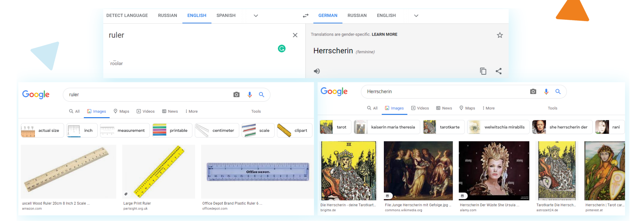This screenshot has width=644, height=224.
Task: Open camera search in ruler search box
Action: pos(236,95)
